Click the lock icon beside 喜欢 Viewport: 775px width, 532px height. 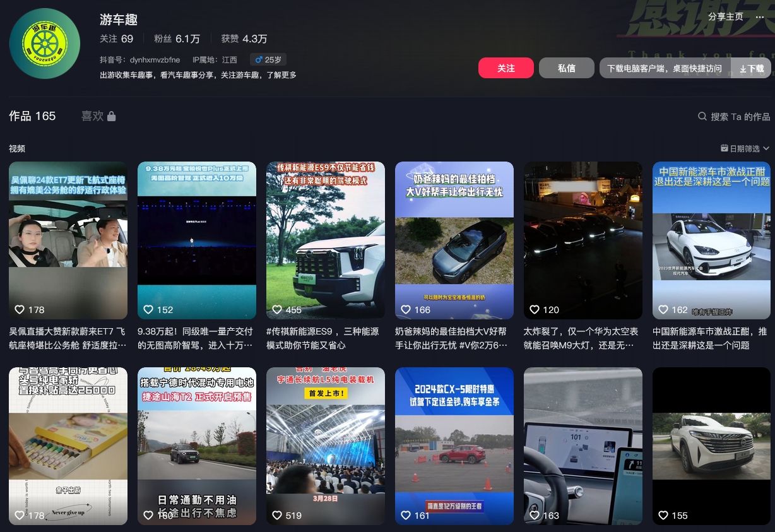pyautogui.click(x=112, y=116)
